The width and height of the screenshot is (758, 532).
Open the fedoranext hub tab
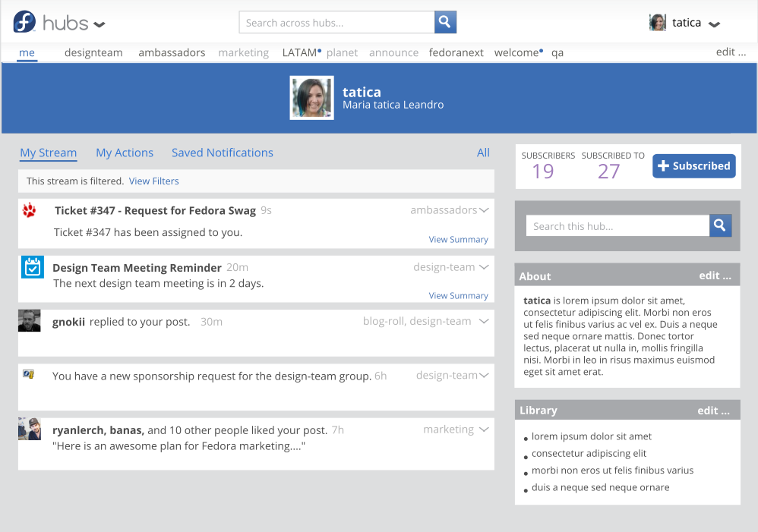click(456, 52)
